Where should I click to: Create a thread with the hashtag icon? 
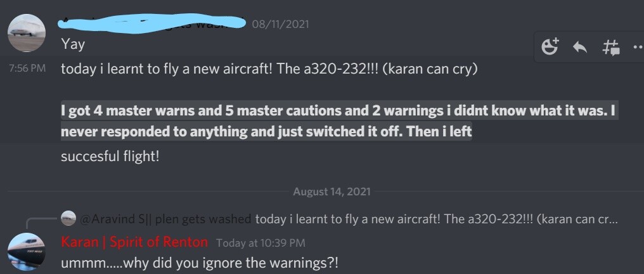[x=611, y=47]
